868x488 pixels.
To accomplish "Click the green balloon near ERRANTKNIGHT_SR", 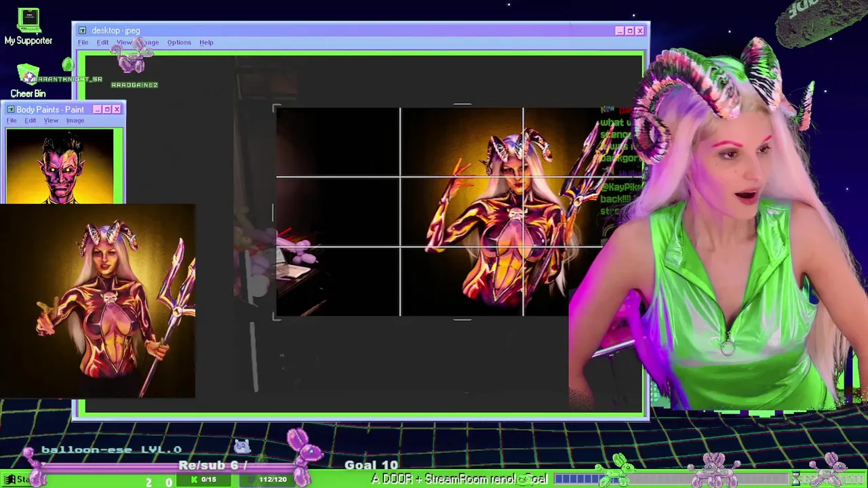I will click(67, 65).
